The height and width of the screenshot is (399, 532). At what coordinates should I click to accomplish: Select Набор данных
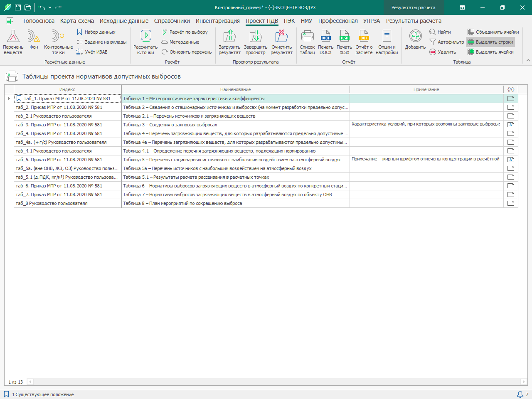96,32
